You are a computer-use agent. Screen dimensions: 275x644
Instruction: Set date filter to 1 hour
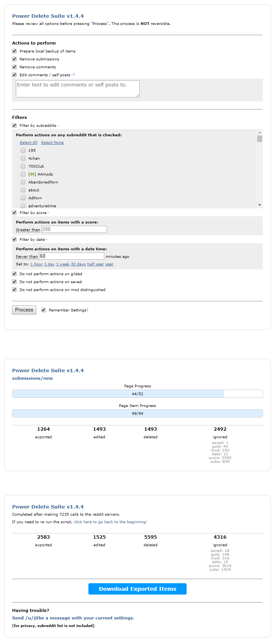coord(37,264)
